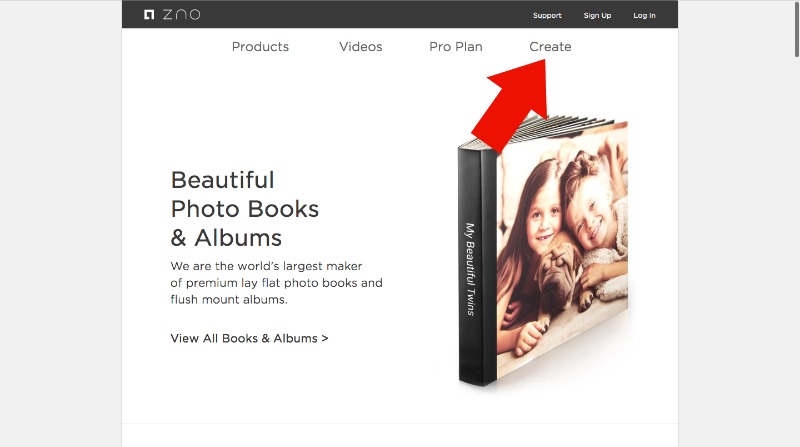Image resolution: width=800 pixels, height=447 pixels.
Task: Click the photo book cover image
Action: (x=562, y=250)
